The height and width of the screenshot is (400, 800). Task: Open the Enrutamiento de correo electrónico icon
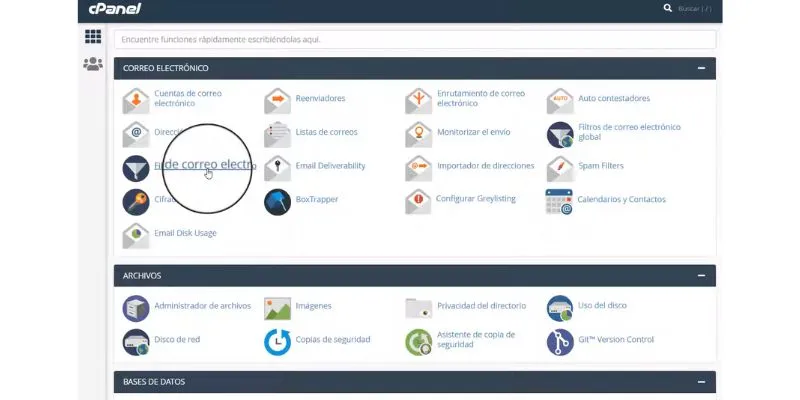click(419, 101)
